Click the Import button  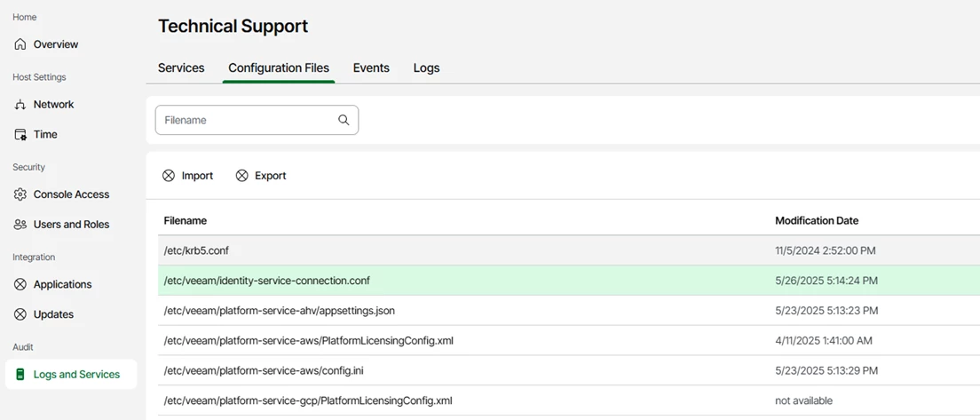click(x=188, y=176)
